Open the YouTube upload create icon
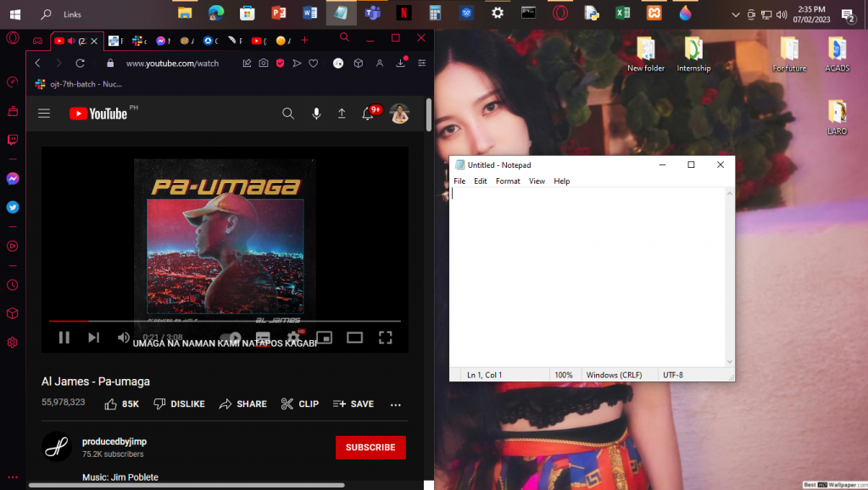The image size is (868, 490). pyautogui.click(x=342, y=114)
